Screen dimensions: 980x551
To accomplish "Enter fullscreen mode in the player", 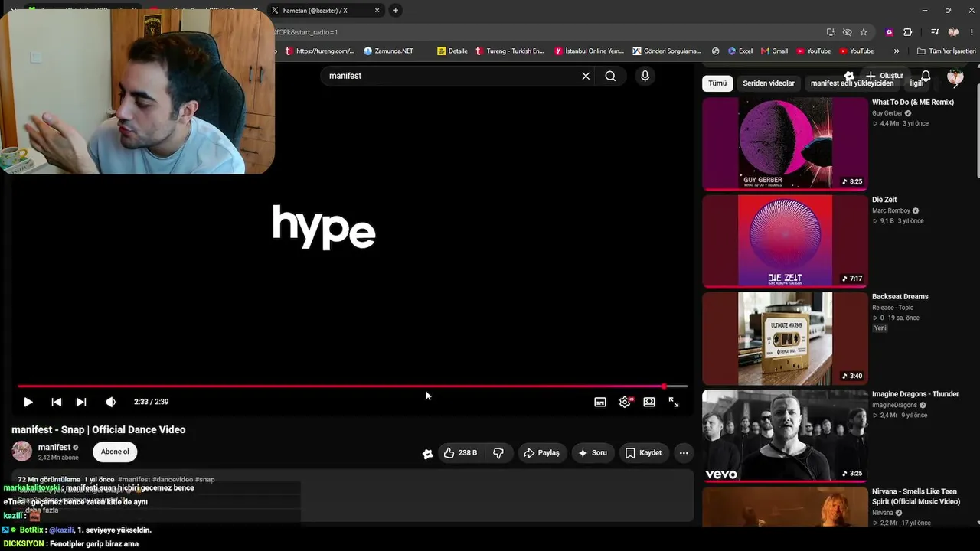I will pyautogui.click(x=674, y=402).
